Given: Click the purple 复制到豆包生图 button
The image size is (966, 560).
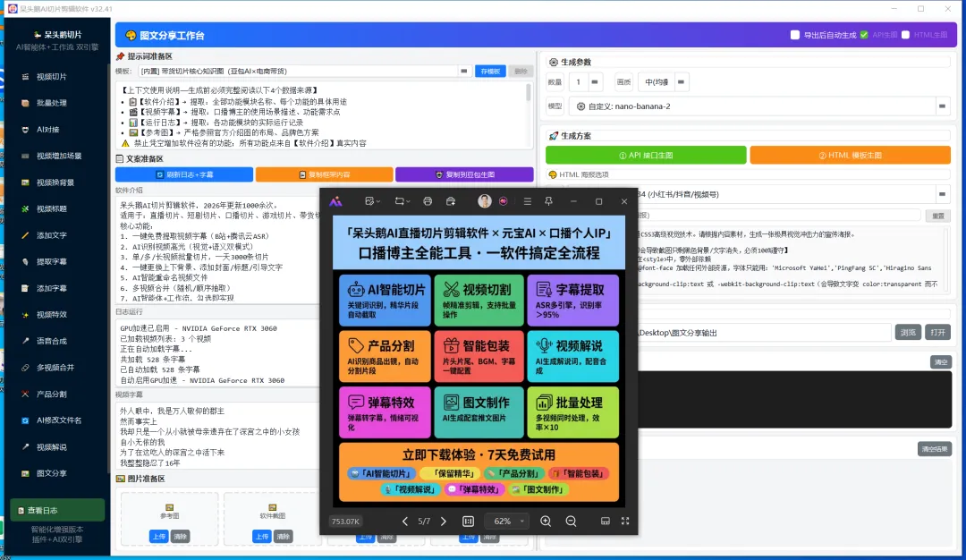Looking at the screenshot, I should [464, 175].
